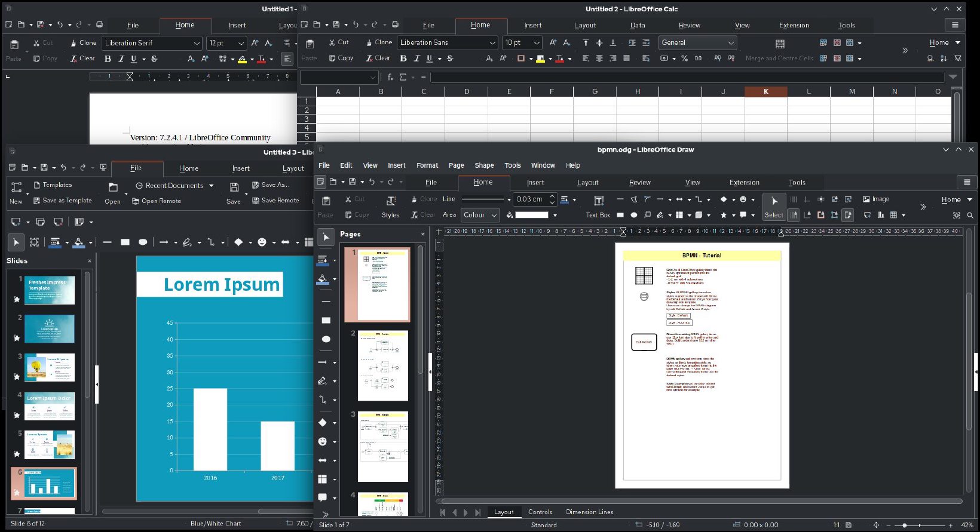980x532 pixels.
Task: Click Bold in the Writer toolbar
Action: (x=108, y=59)
